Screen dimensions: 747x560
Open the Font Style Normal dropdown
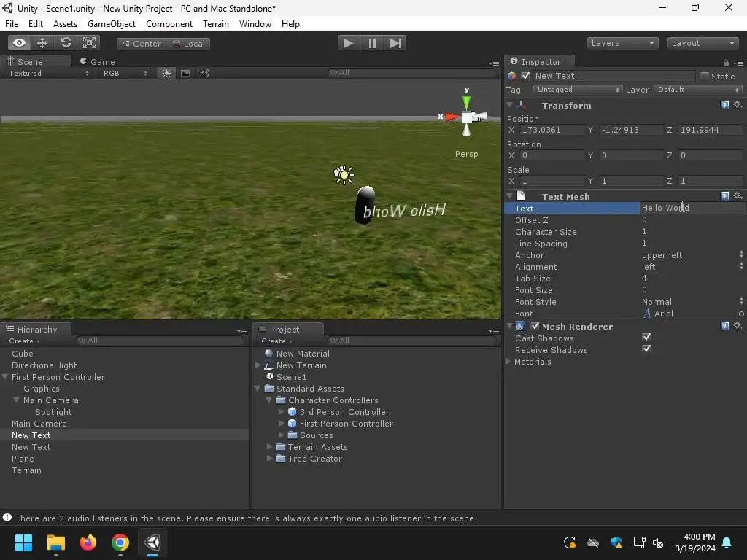[692, 302]
